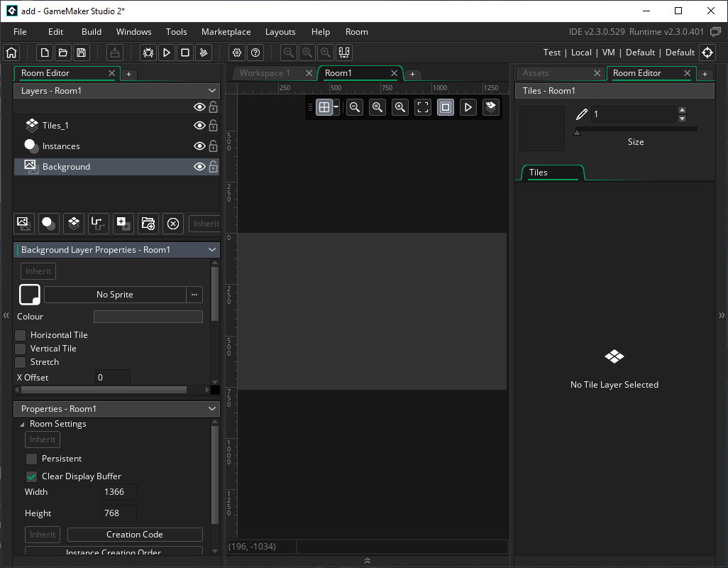The image size is (728, 568).
Task: Fit room to window with the brackets icon
Action: click(422, 107)
